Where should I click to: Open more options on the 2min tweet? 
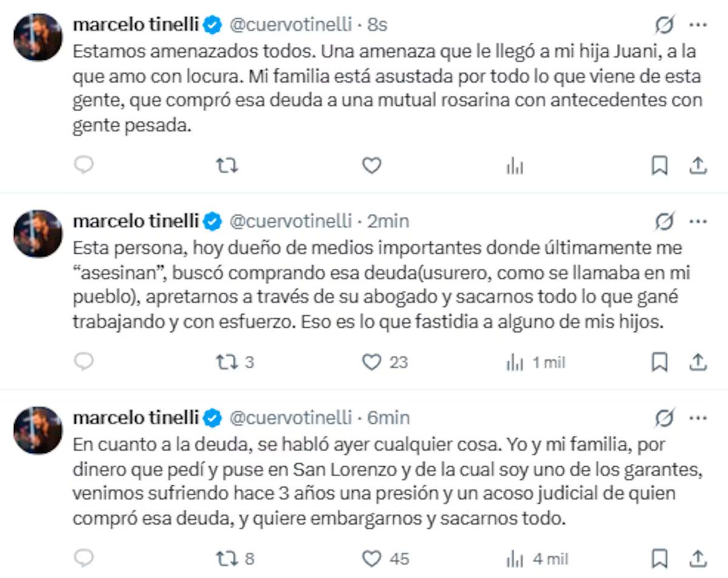[x=698, y=222]
